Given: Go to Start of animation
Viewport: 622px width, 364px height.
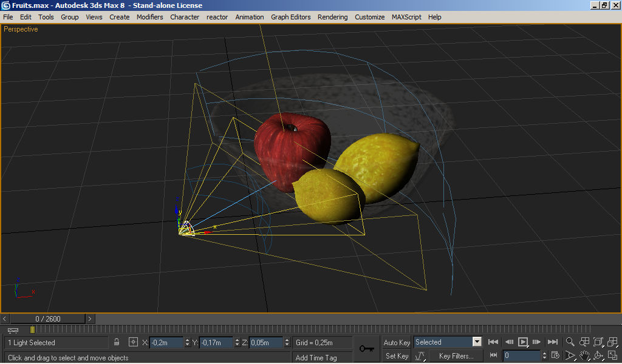Looking at the screenshot, I should (493, 342).
